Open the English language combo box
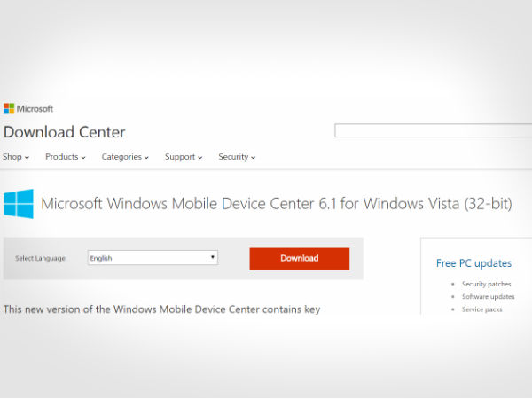The width and height of the screenshot is (532, 399). [x=153, y=258]
